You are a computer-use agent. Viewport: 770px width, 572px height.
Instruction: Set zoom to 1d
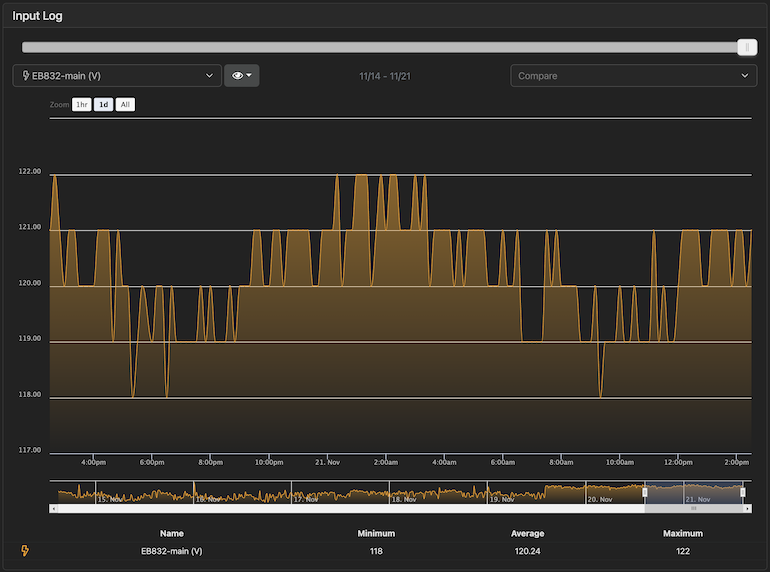pos(104,105)
